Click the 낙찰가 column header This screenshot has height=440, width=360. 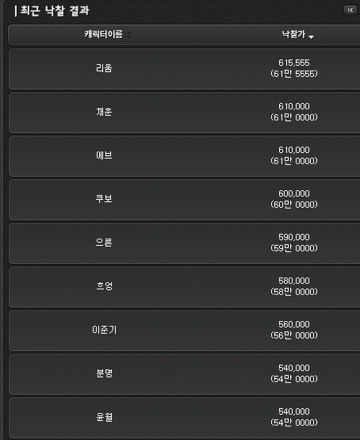pyautogui.click(x=293, y=34)
